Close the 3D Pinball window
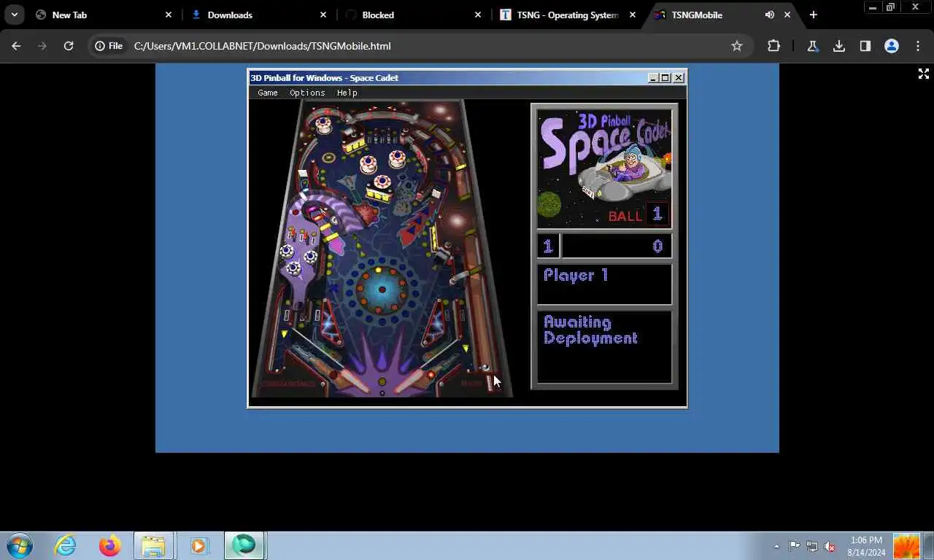This screenshot has height=560, width=934. coord(679,77)
